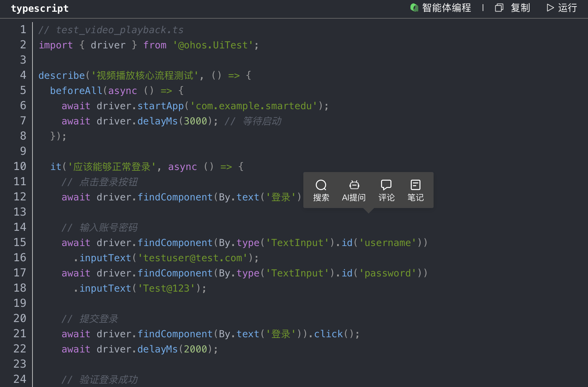Click the 'testuser@test.com' string in code
The width and height of the screenshot is (588, 387).
coord(193,258)
